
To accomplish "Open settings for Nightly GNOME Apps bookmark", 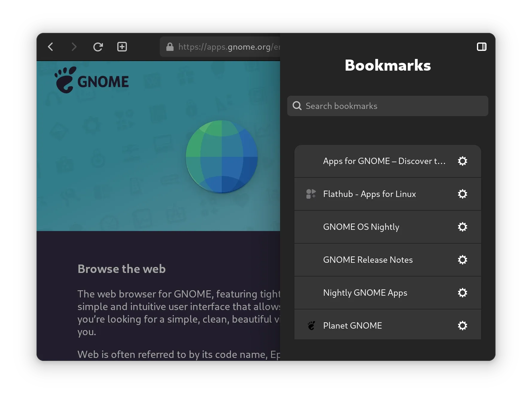I will point(462,293).
